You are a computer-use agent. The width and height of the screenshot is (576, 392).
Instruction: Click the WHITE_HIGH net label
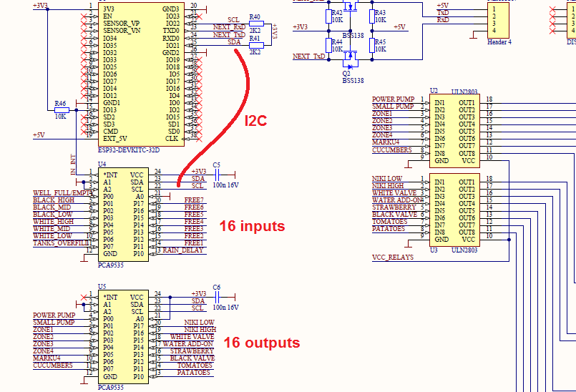(x=53, y=222)
